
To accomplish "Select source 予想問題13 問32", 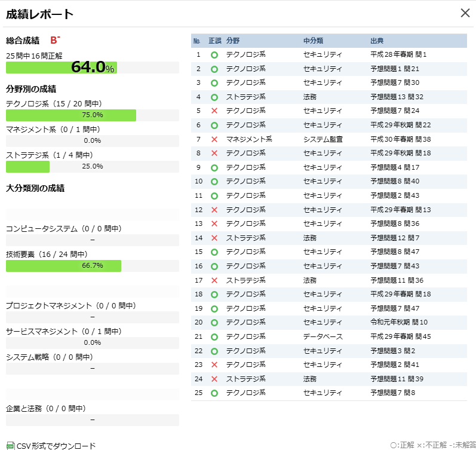I will click(397, 97).
